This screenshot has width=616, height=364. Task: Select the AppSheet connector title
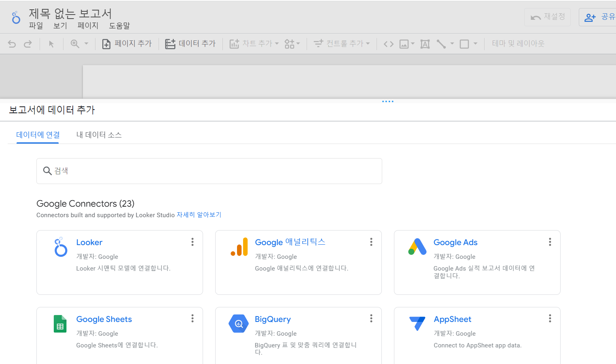click(453, 319)
